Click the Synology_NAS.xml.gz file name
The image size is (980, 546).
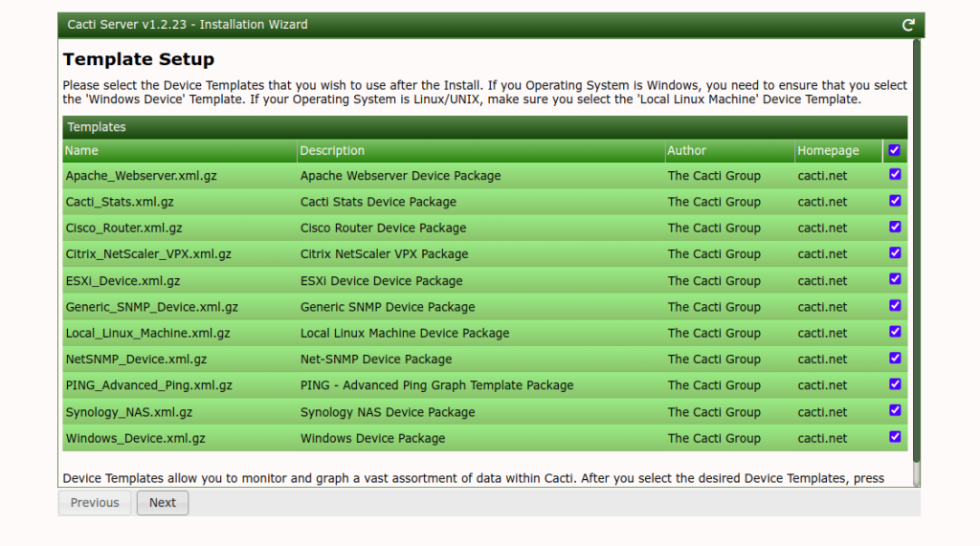point(129,412)
